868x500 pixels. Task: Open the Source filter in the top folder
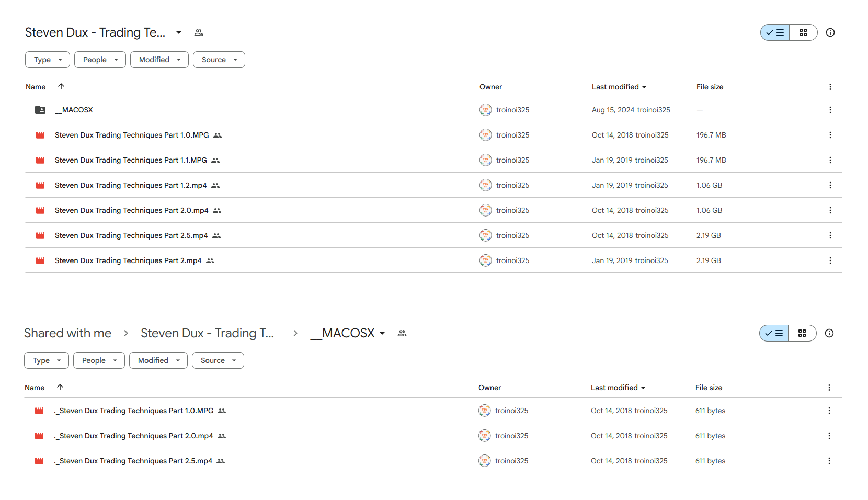(x=219, y=60)
